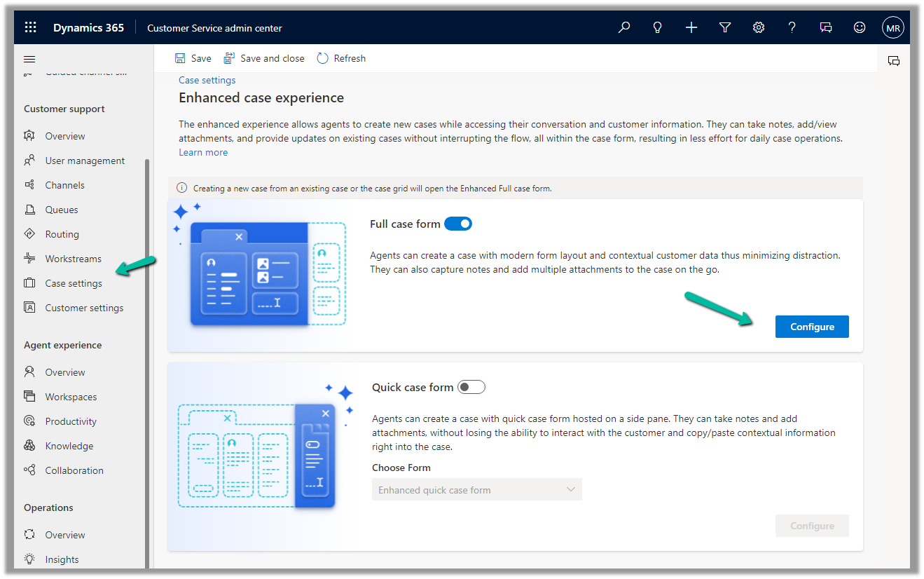Viewport: 924px width, 579px height.
Task: Collapse the sidebar with hamburger icon
Action: (x=29, y=59)
